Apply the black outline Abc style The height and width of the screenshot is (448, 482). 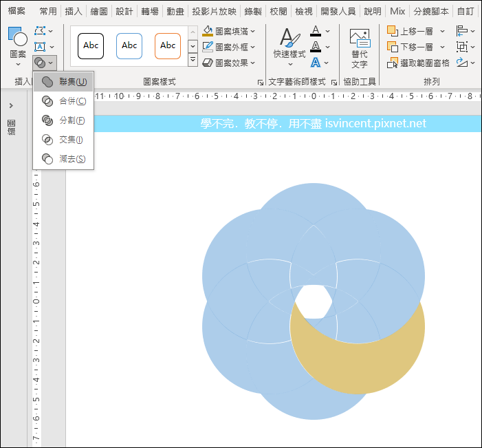pos(91,46)
